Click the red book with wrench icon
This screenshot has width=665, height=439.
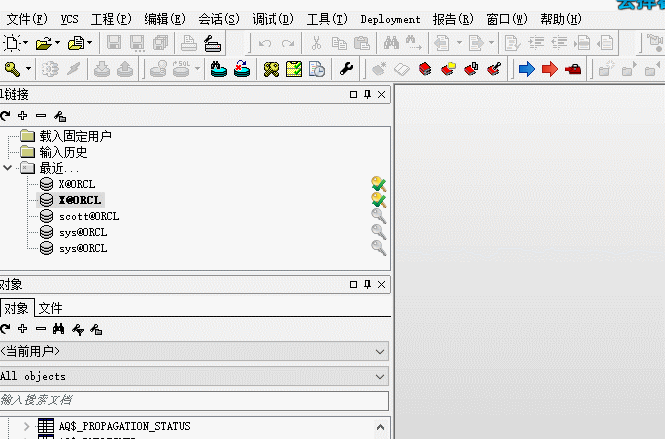coord(494,69)
